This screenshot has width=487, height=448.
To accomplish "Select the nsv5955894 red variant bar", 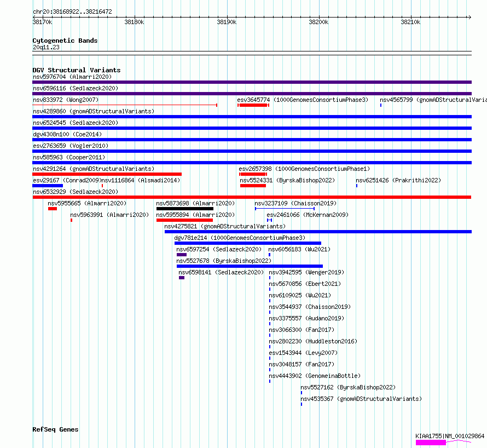I will (x=184, y=220).
